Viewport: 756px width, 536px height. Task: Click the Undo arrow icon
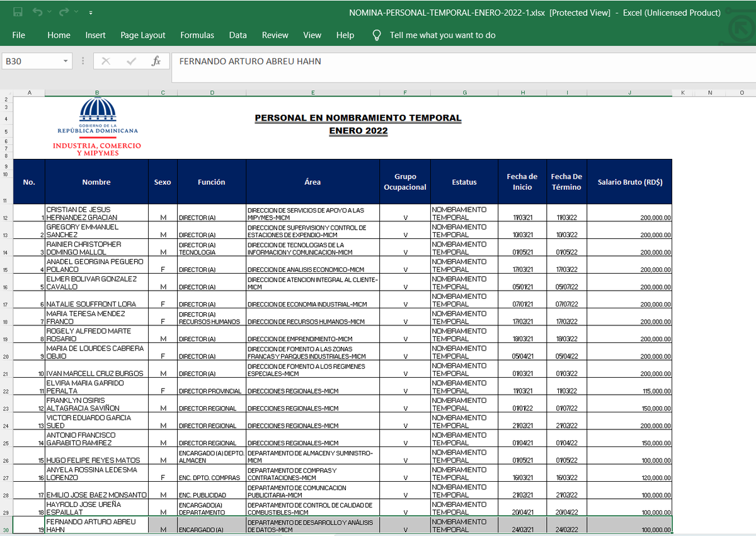point(37,12)
